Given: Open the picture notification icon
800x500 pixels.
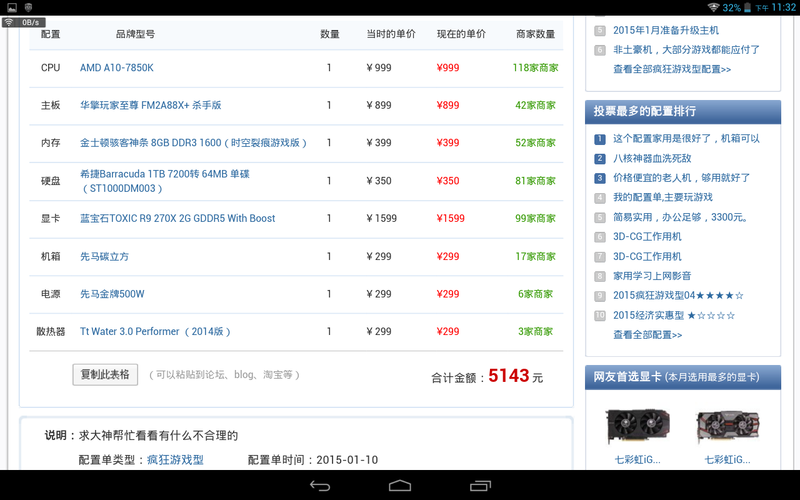Looking at the screenshot, I should click(12, 7).
